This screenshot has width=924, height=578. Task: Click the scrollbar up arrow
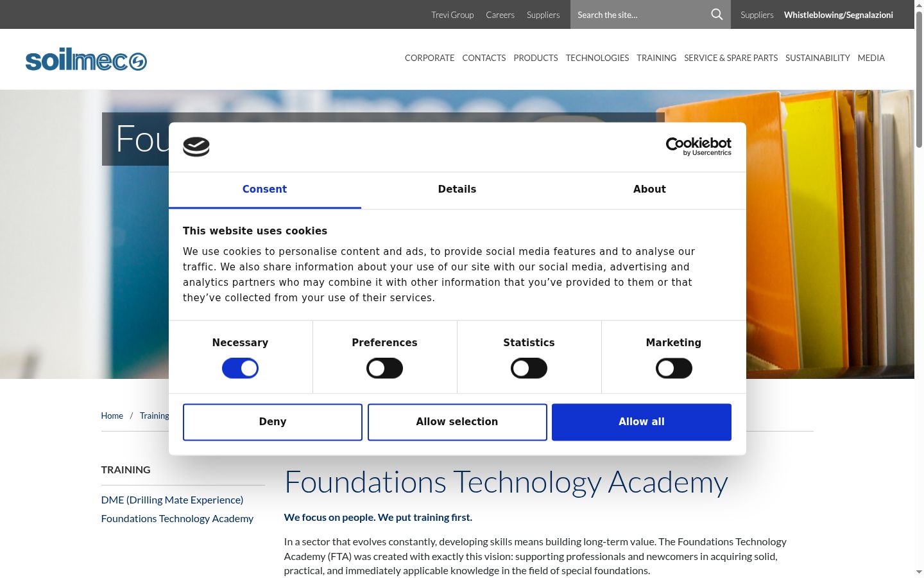coord(919,5)
